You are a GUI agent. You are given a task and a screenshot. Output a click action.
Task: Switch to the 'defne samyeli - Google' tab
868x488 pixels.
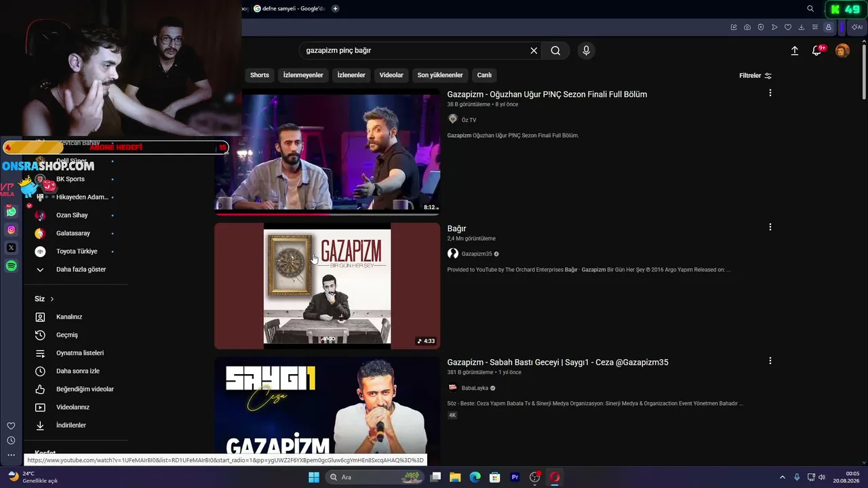coord(290,9)
